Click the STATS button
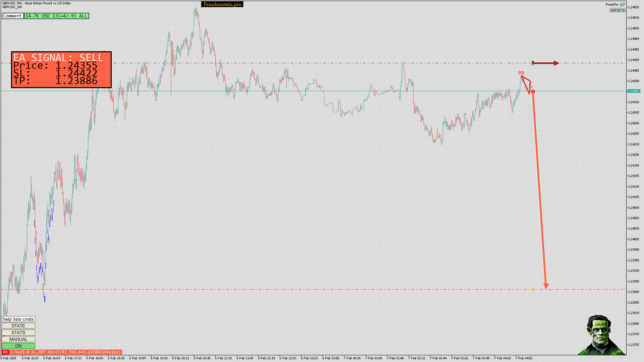 pyautogui.click(x=18, y=333)
